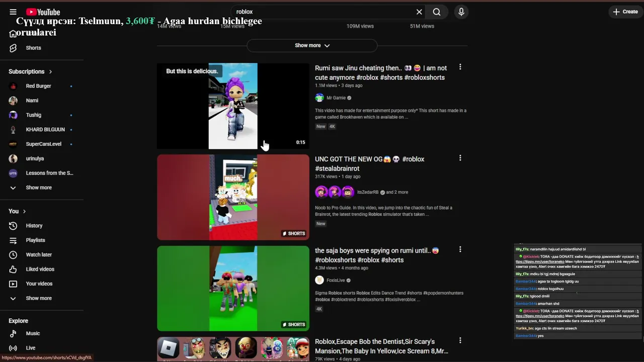Viewport: 644px width, 362px height.
Task: Open Liked videos in sidebar
Action: point(40,269)
